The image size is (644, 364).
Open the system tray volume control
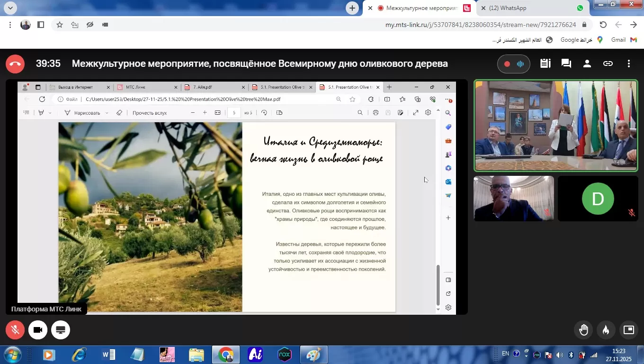[559, 355]
